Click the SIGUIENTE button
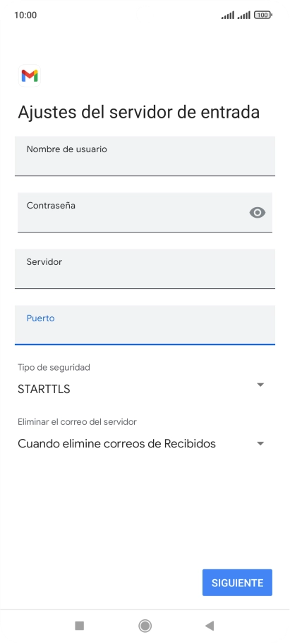This screenshot has width=290, height=644. [x=237, y=583]
